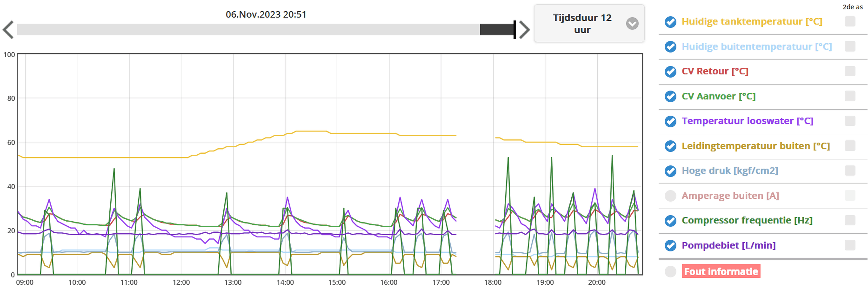Set Amperage buiten to second axis checkbox

pos(850,195)
